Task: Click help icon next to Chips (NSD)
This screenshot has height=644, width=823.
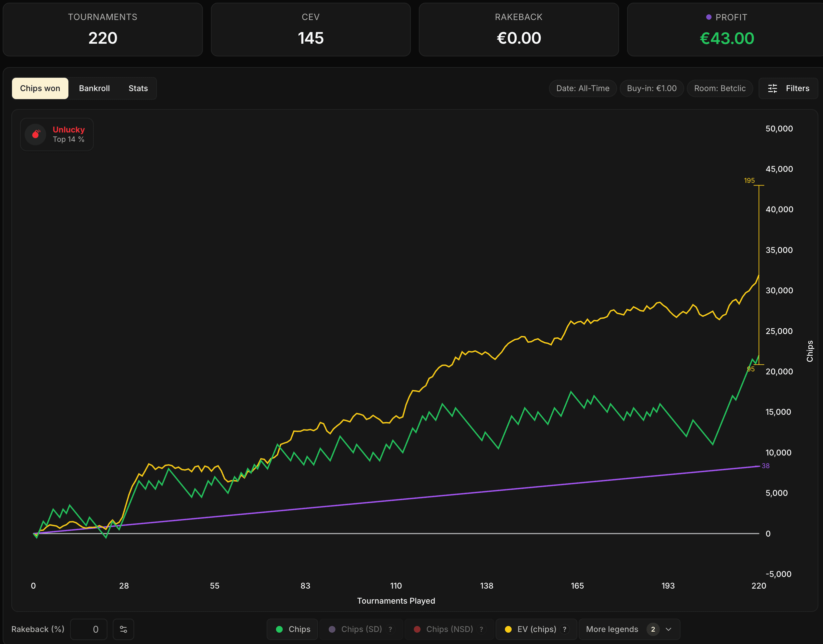Action: [x=481, y=629]
